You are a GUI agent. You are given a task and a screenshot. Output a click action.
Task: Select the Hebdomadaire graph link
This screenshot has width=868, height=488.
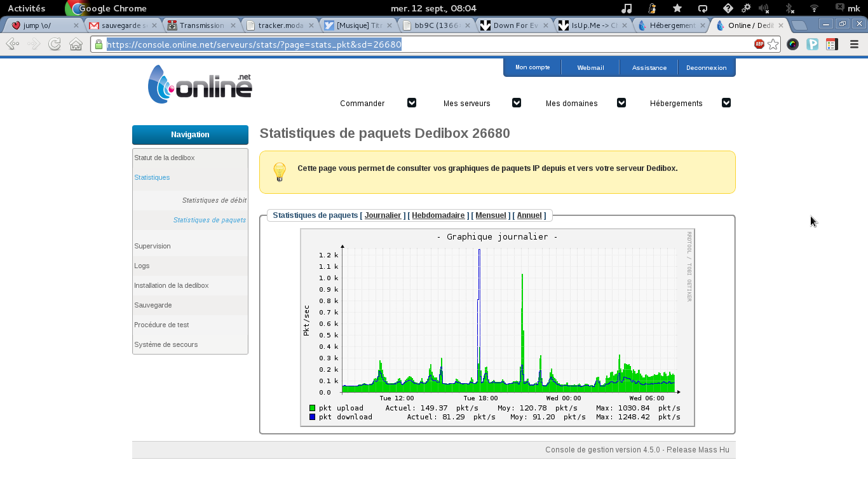click(x=438, y=215)
